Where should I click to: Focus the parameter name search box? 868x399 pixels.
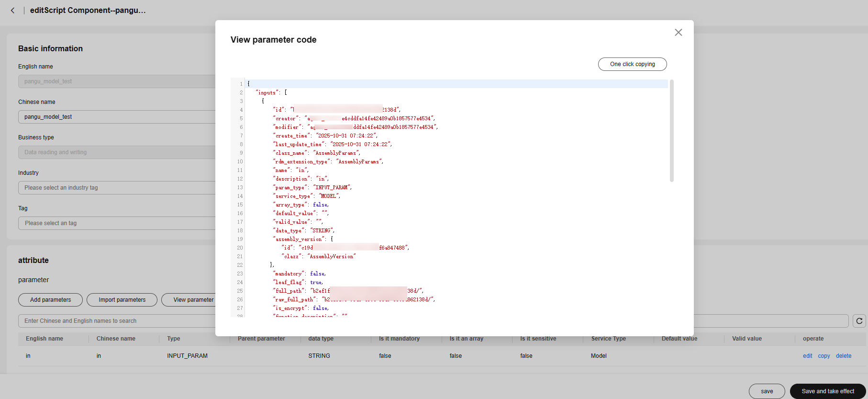pyautogui.click(x=117, y=321)
